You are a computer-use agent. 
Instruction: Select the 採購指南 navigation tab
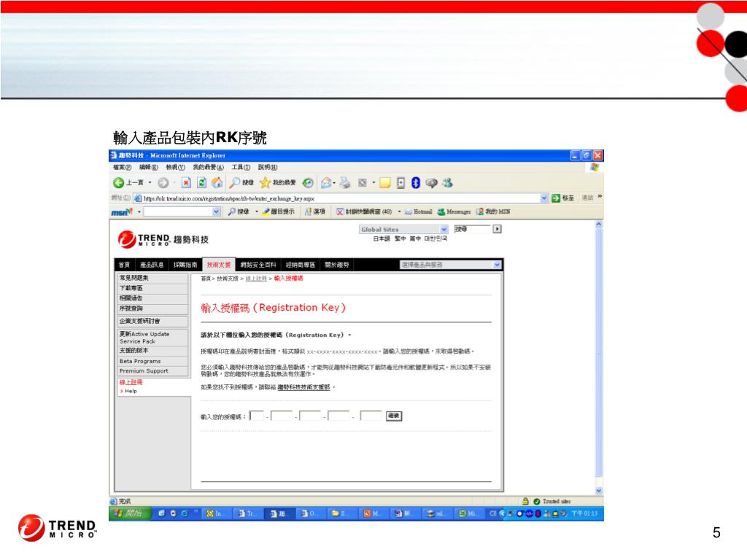[x=185, y=265]
